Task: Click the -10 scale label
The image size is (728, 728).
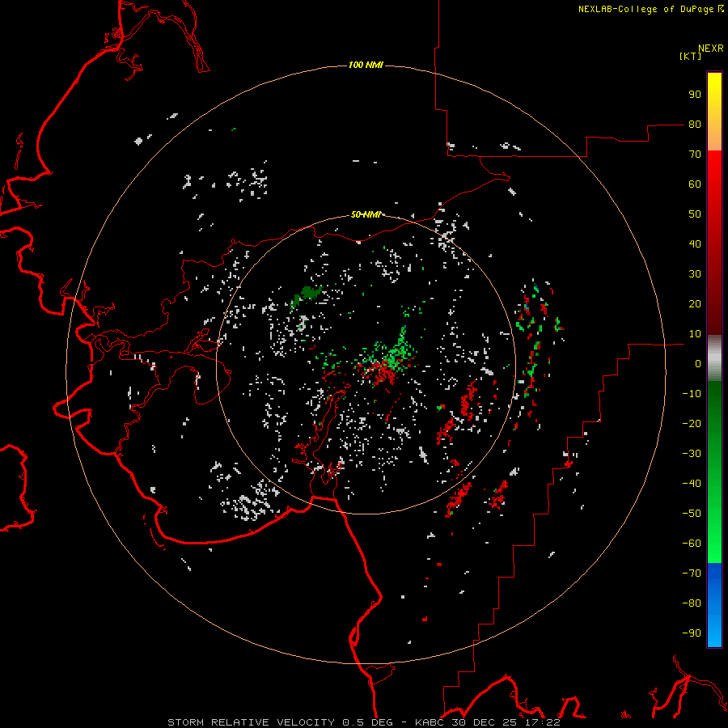Action: tap(692, 394)
